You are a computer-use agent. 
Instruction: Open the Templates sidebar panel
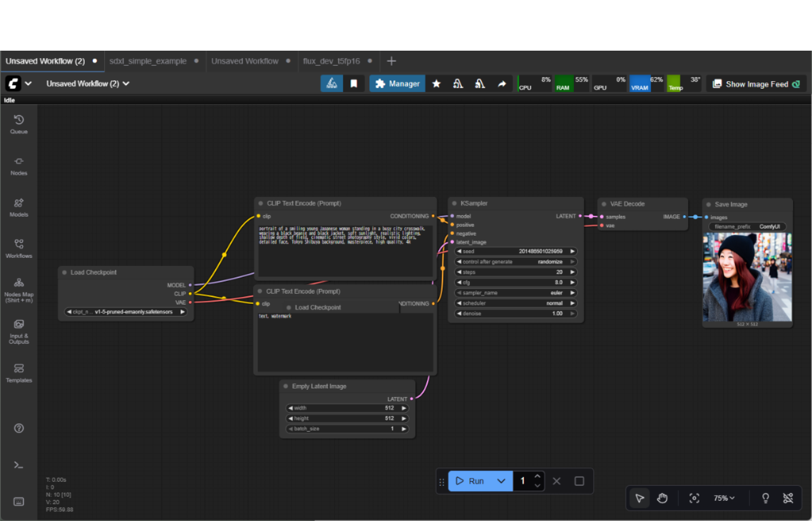tap(18, 372)
